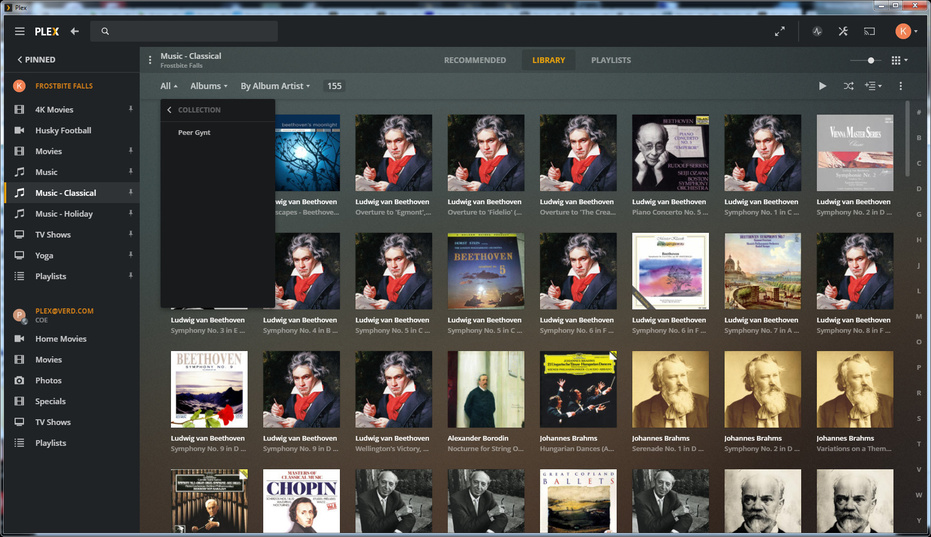Jump to letter S in alphabet index
The height and width of the screenshot is (537, 931).
pyautogui.click(x=919, y=419)
